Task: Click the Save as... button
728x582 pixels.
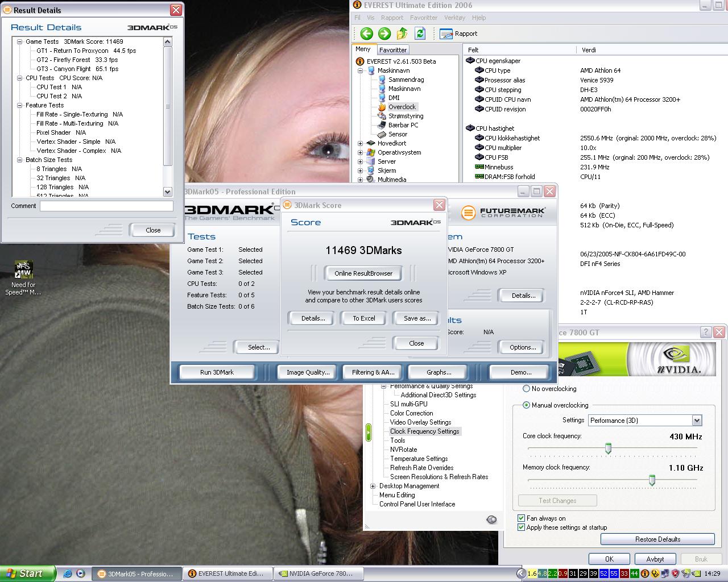Action: 417,318
